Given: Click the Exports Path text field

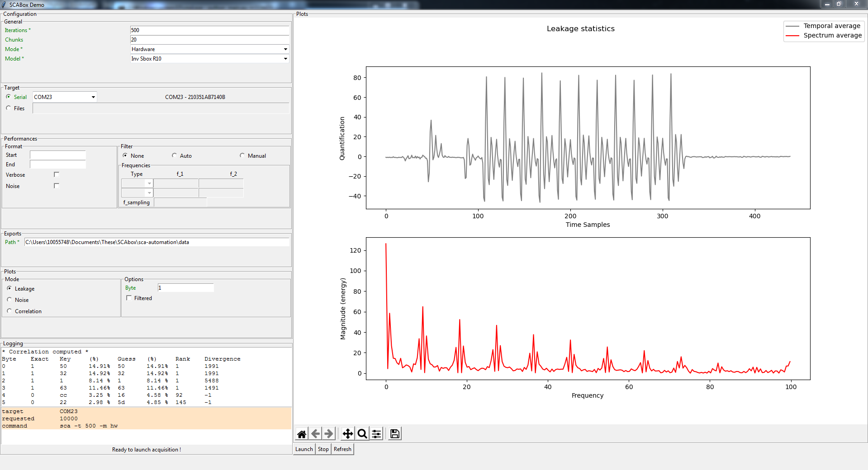Looking at the screenshot, I should coord(157,242).
